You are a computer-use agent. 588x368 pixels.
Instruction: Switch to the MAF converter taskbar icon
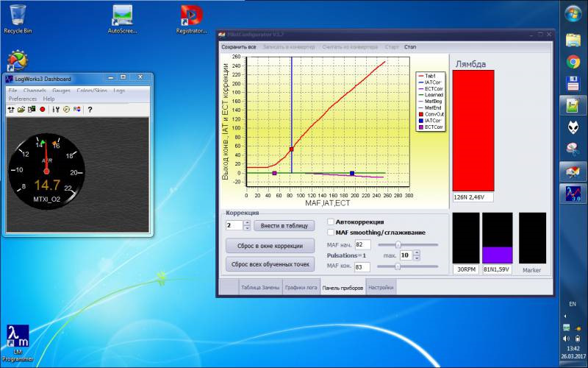click(573, 171)
